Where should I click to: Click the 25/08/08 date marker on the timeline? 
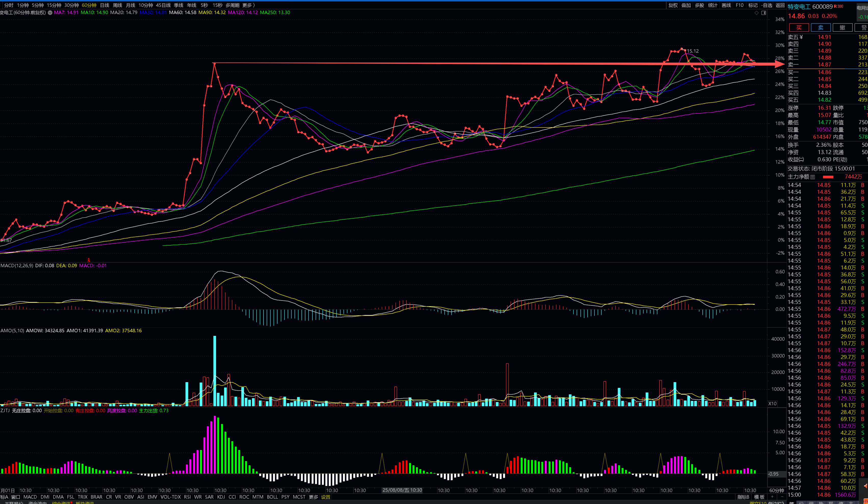[402, 490]
